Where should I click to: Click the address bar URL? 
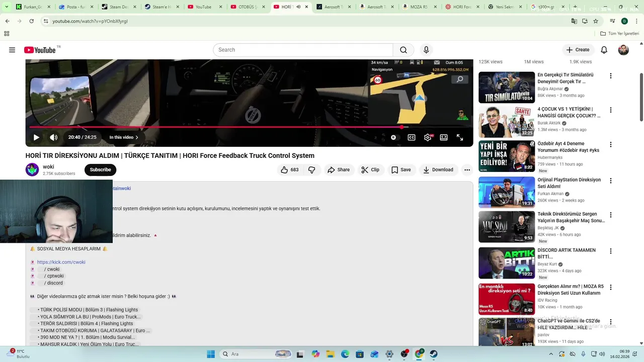pyautogui.click(x=90, y=21)
